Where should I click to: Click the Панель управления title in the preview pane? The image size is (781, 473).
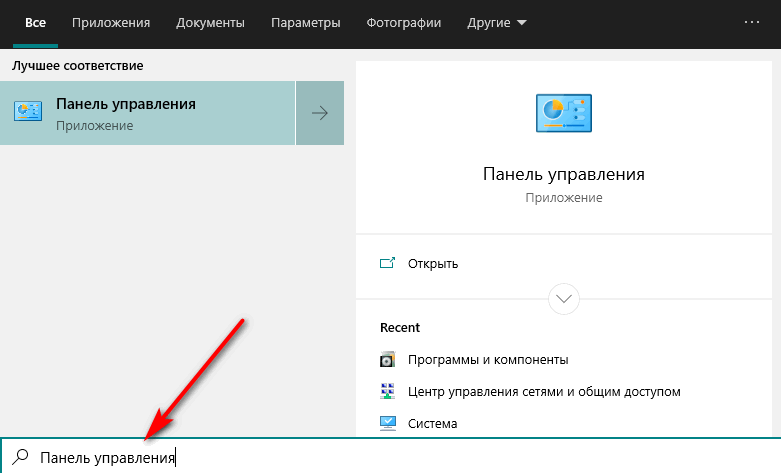pyautogui.click(x=564, y=174)
